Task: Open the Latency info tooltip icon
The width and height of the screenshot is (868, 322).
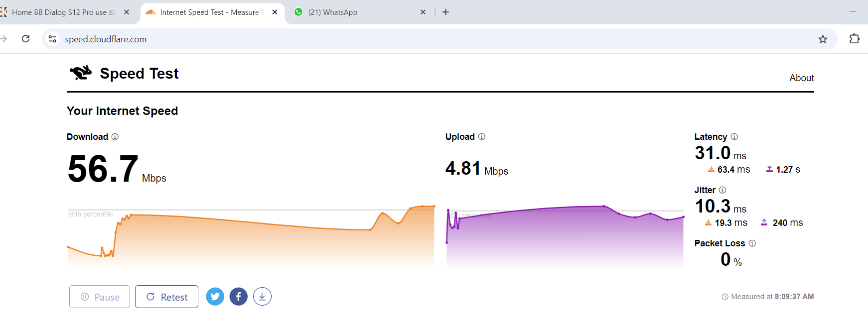Action: [734, 137]
